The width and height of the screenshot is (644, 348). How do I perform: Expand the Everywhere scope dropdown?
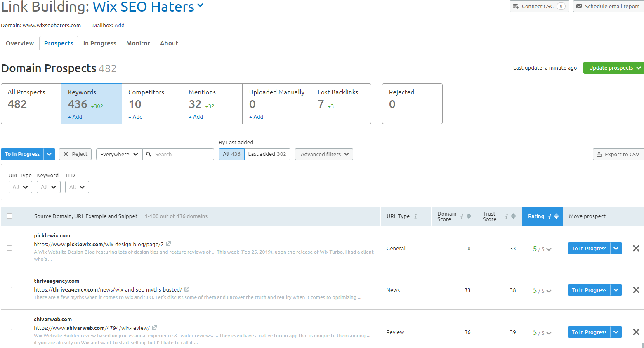(x=119, y=154)
